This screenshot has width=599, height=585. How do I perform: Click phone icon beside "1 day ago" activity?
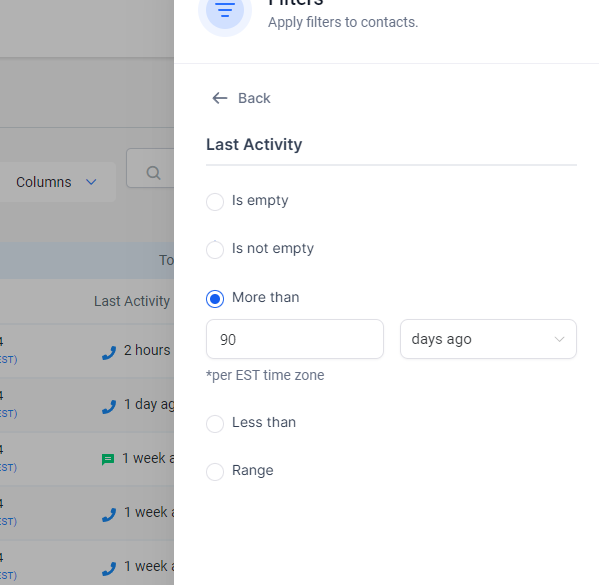pos(109,407)
